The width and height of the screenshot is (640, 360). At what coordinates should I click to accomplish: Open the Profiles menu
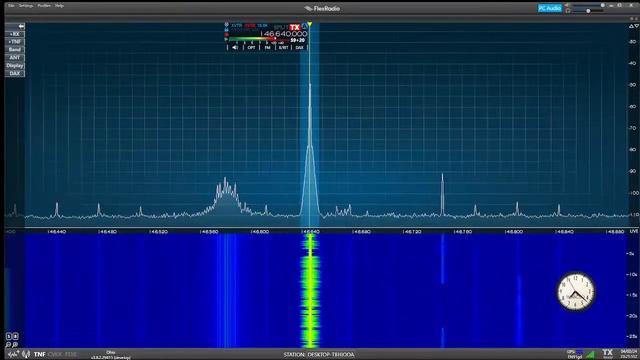(44, 6)
